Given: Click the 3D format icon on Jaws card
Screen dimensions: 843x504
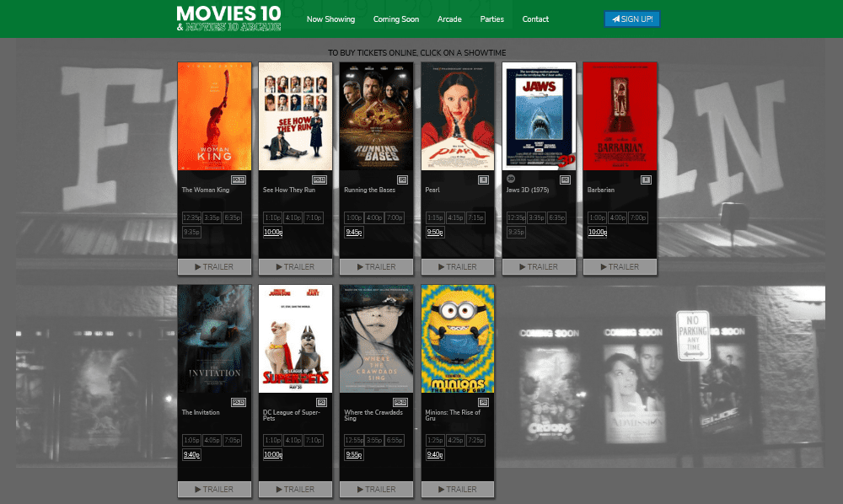Looking at the screenshot, I should [511, 179].
